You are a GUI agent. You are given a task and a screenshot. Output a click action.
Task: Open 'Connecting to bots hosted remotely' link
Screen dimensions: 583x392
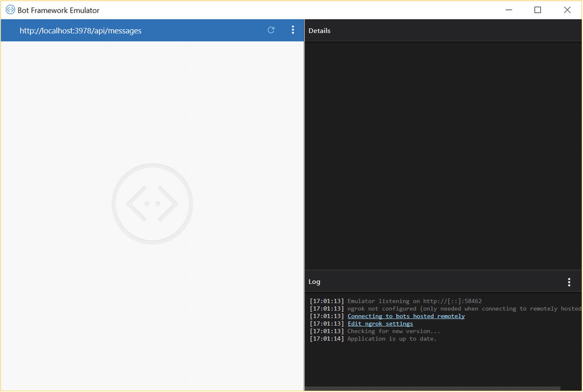[x=406, y=316]
